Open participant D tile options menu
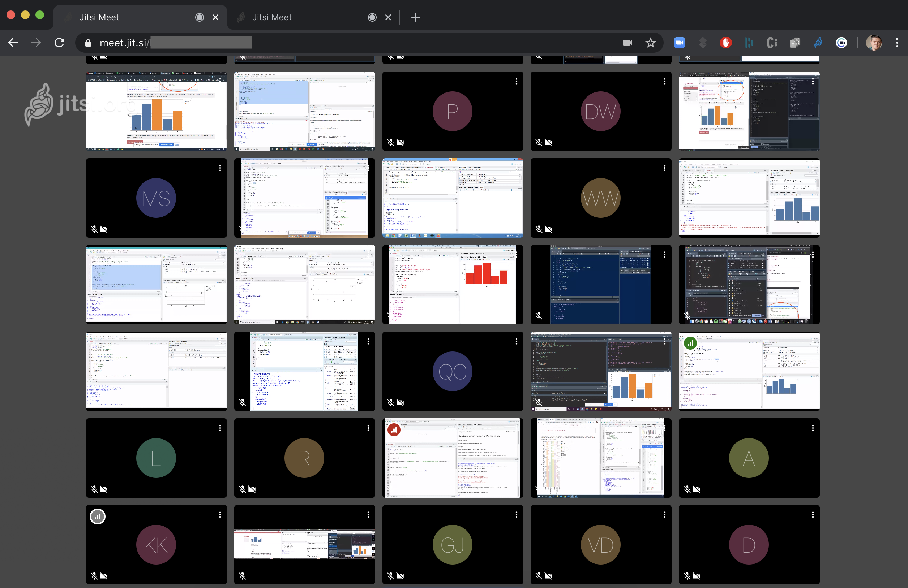908x588 pixels. point(813,515)
